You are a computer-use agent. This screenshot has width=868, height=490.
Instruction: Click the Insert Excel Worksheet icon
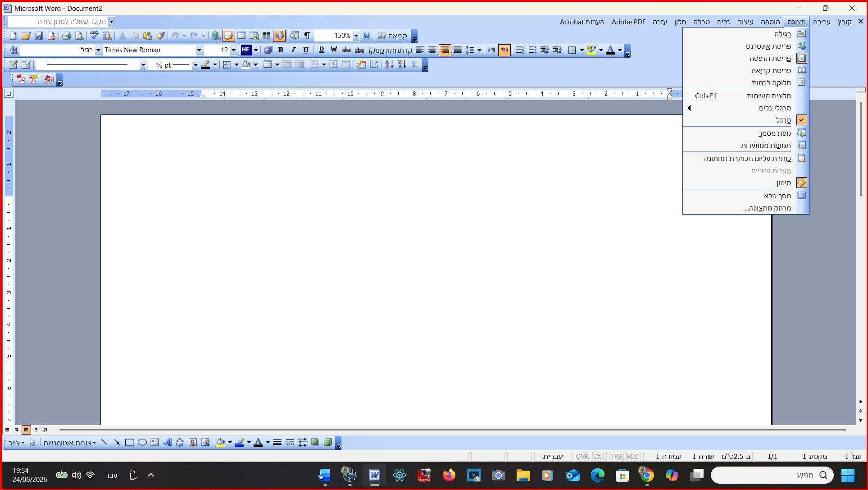[254, 36]
